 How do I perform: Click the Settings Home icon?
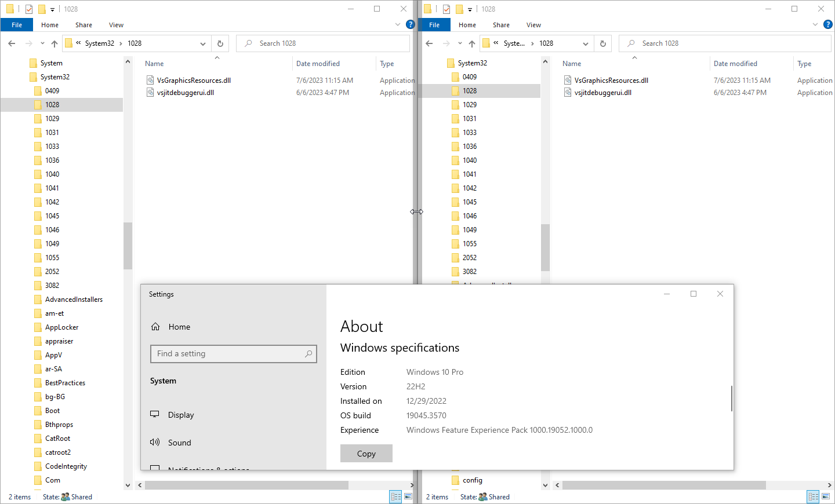(155, 327)
